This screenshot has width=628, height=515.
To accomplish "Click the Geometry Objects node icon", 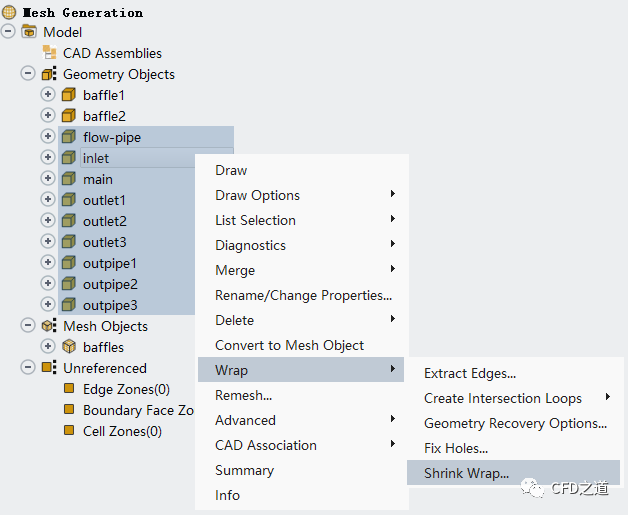I will [x=49, y=74].
